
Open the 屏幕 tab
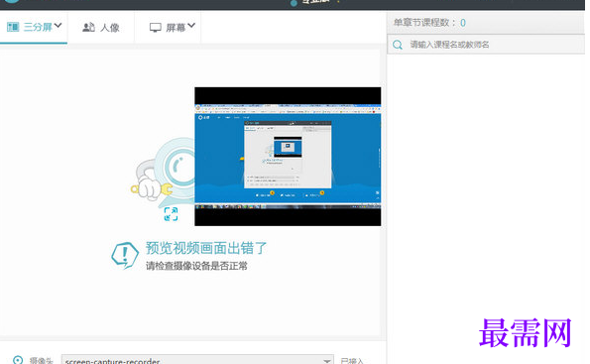(168, 28)
